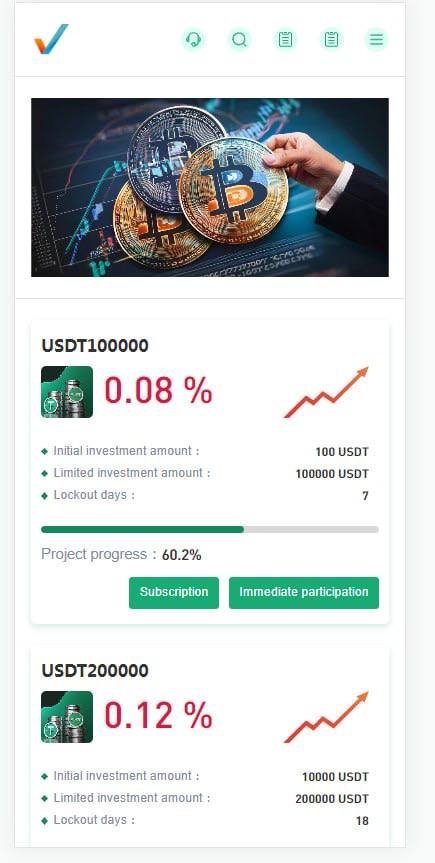The height and width of the screenshot is (863, 435).
Task: Click the 60.2% project progress value
Action: [x=182, y=555]
